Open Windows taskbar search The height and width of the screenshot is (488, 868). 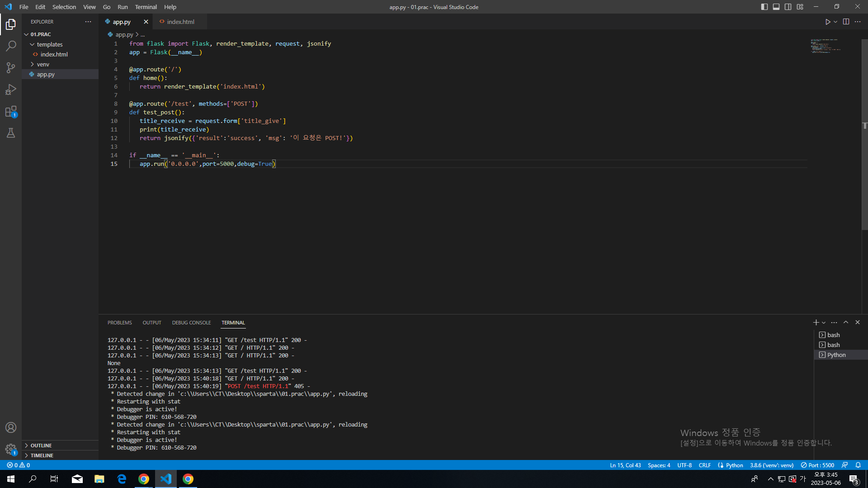[33, 479]
